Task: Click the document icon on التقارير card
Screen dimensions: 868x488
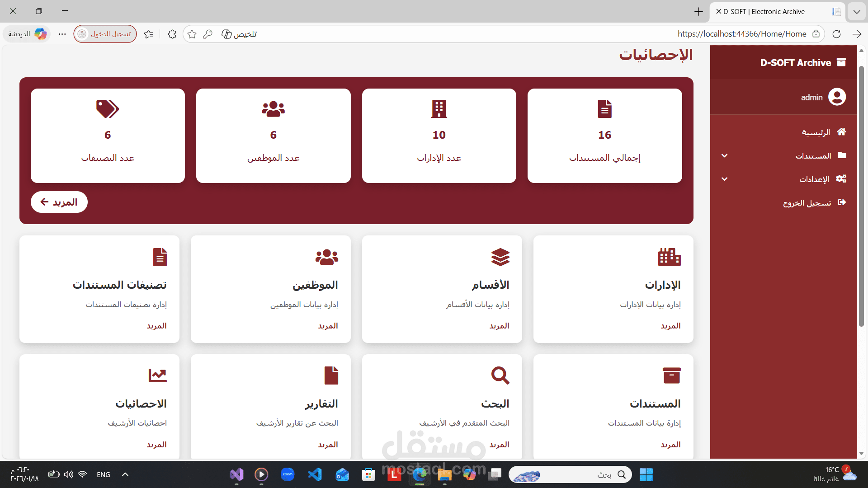Action: point(331,375)
